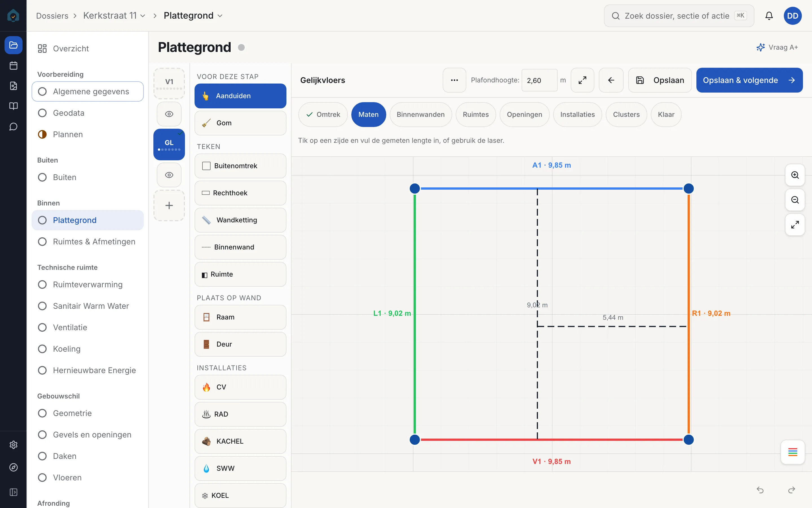Click the Opslaan save button

[x=660, y=80]
